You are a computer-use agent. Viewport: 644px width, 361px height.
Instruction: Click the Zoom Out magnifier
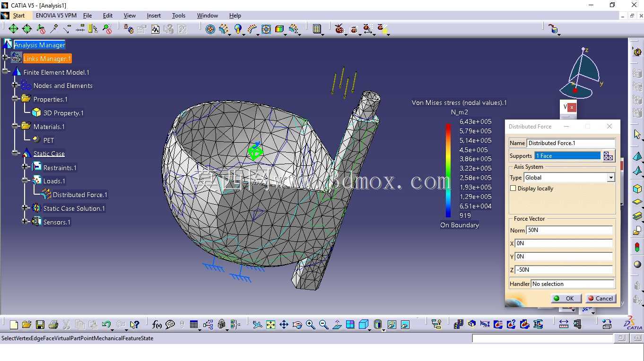click(323, 325)
